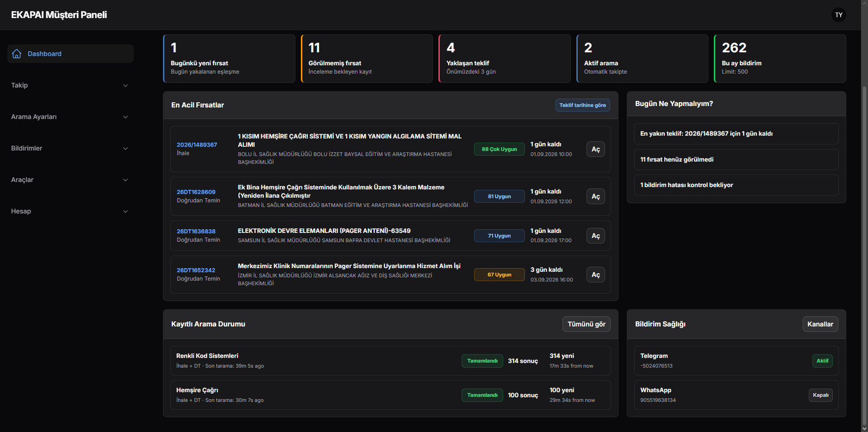Click the '81 Uygun' score badge

pyautogui.click(x=499, y=196)
